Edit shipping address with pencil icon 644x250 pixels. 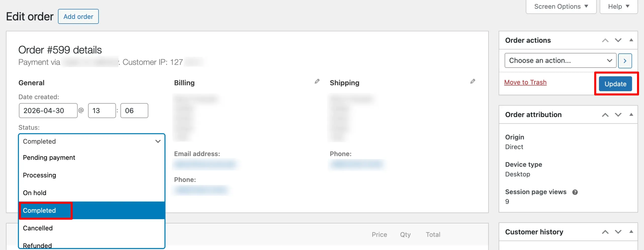(473, 81)
